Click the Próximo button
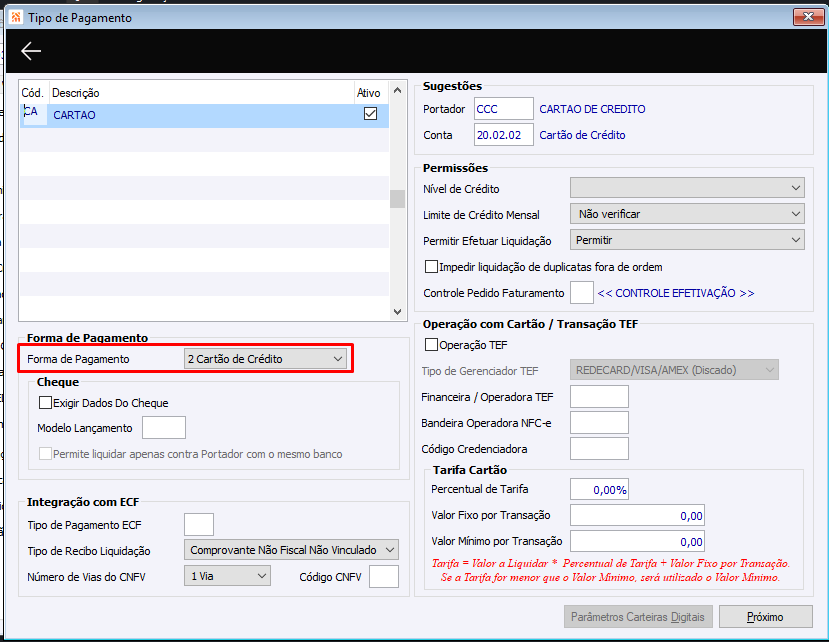829x642 pixels. tap(766, 617)
